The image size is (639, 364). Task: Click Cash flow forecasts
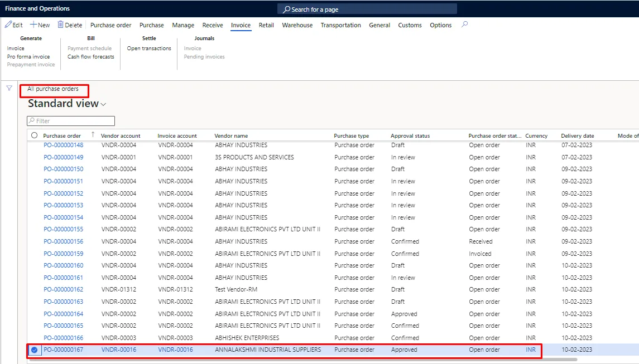(91, 57)
